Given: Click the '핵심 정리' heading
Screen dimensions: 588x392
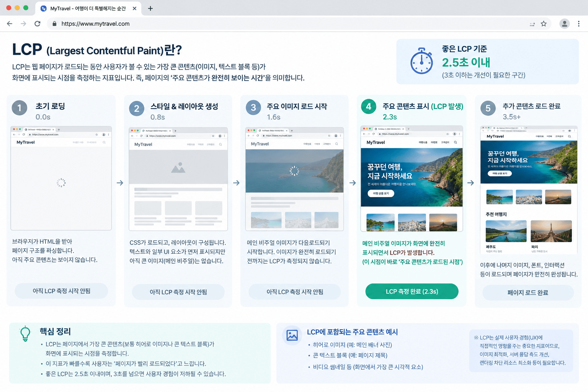Looking at the screenshot, I should [x=56, y=332].
